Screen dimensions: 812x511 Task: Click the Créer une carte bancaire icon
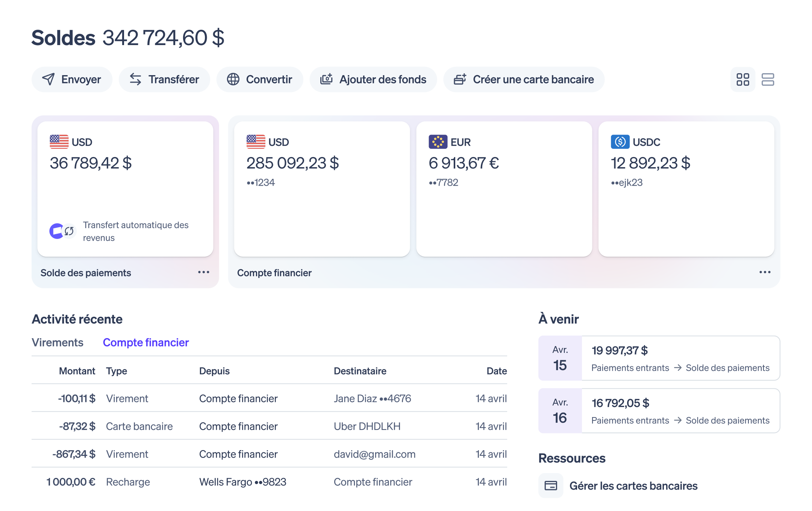(460, 79)
